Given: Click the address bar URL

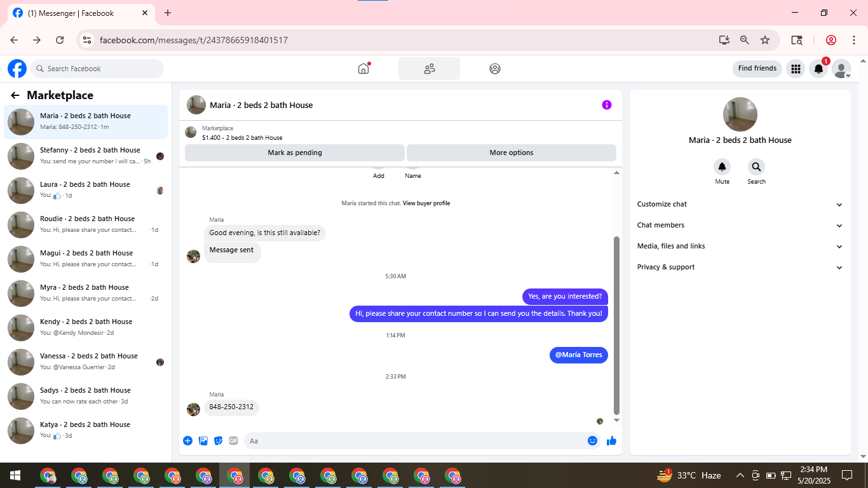Looking at the screenshot, I should pyautogui.click(x=194, y=40).
